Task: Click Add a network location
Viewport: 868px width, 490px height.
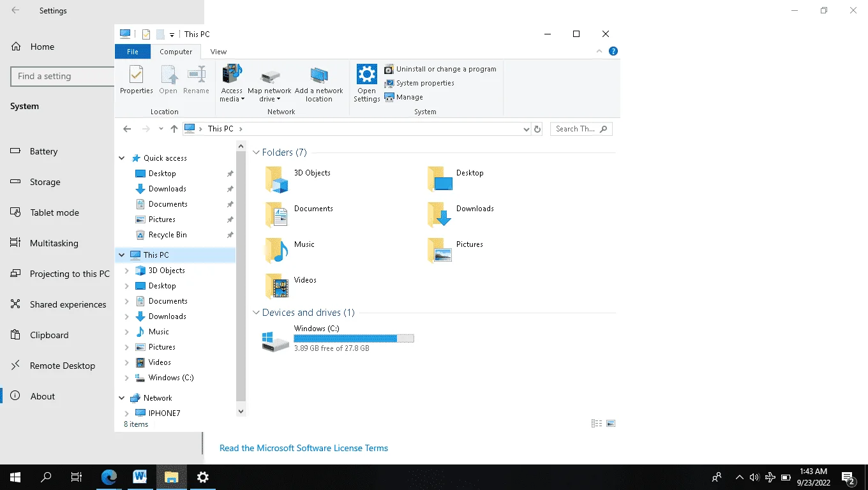Action: click(x=319, y=83)
